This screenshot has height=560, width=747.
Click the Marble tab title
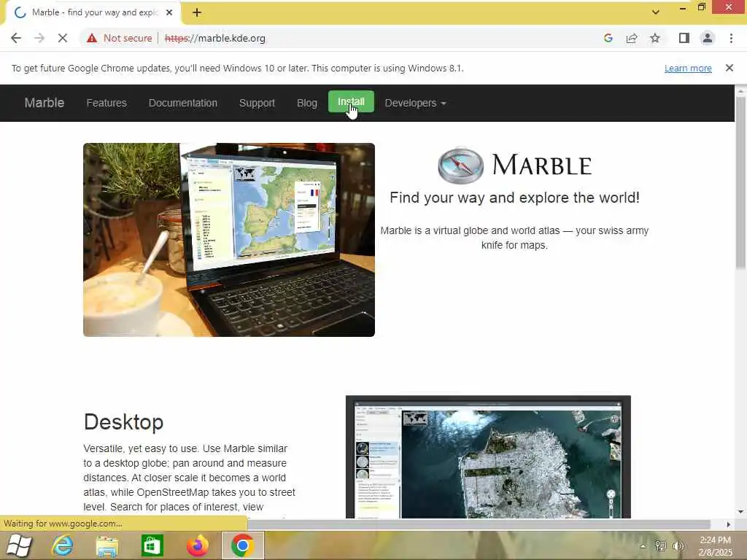tap(96, 12)
